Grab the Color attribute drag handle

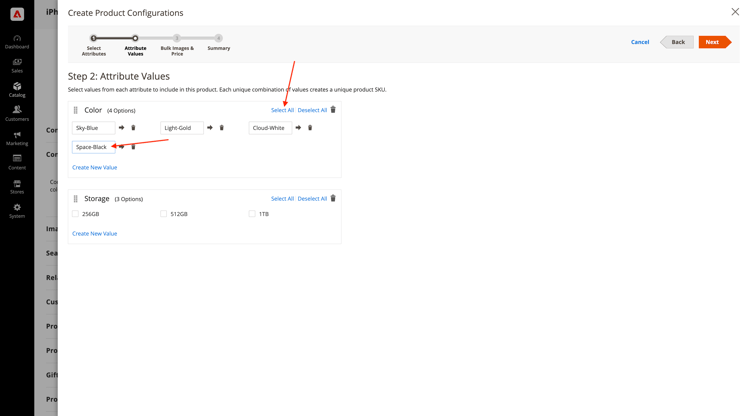pyautogui.click(x=76, y=110)
